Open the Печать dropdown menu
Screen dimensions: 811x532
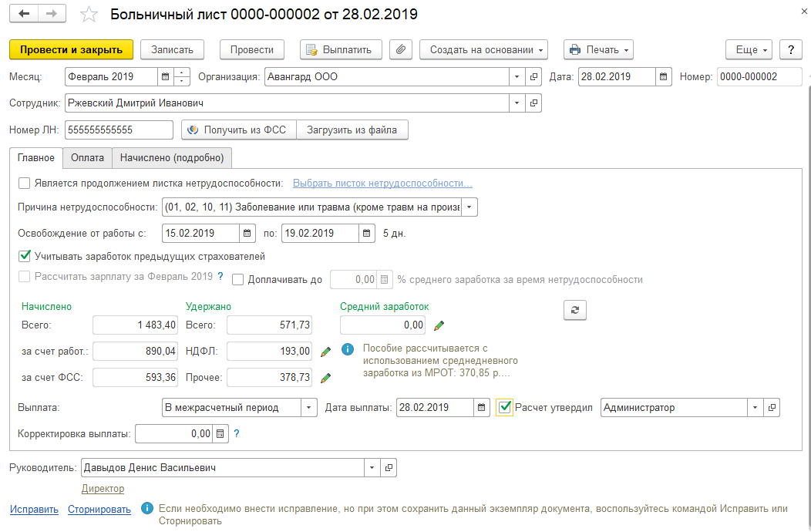(598, 49)
